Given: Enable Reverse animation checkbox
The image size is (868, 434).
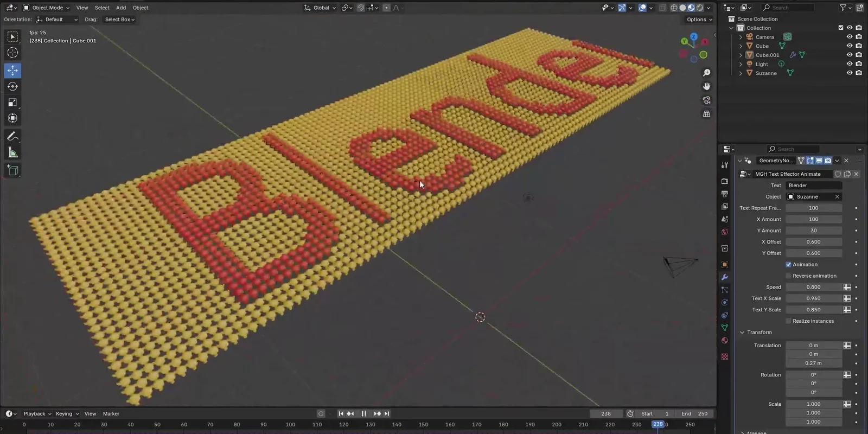Looking at the screenshot, I should pos(789,276).
